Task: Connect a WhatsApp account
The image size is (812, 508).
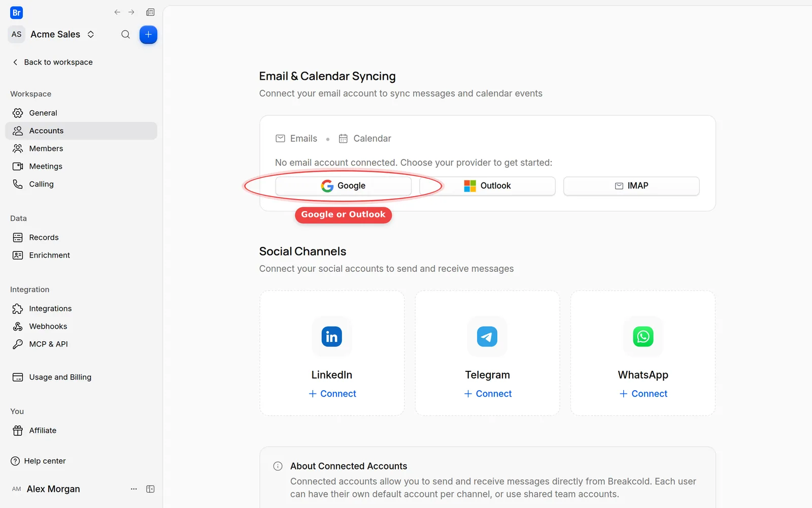Action: coord(644,394)
